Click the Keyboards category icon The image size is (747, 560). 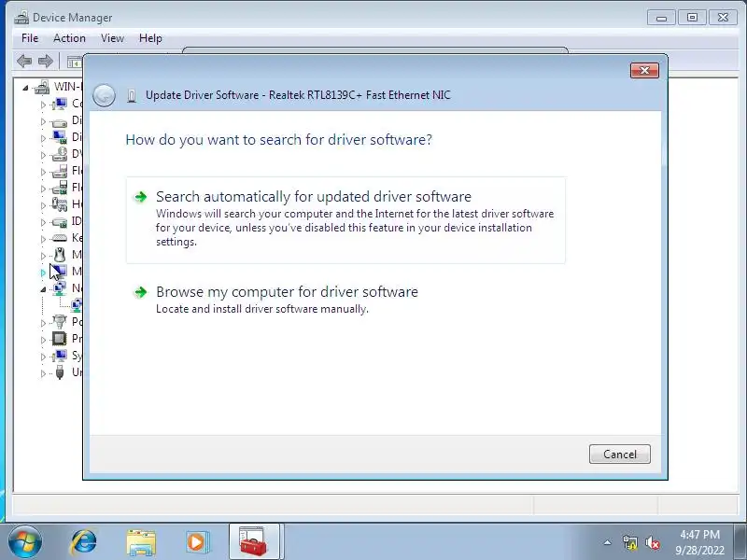(x=60, y=238)
